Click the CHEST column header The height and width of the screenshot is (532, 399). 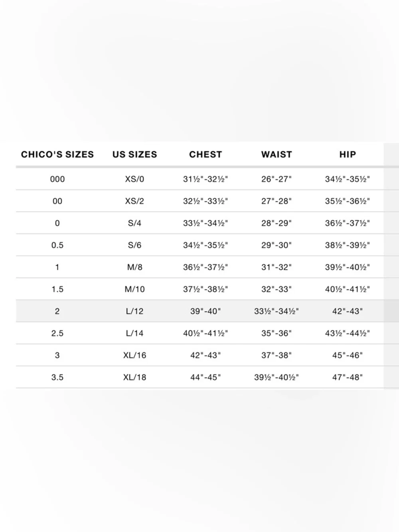[205, 154]
